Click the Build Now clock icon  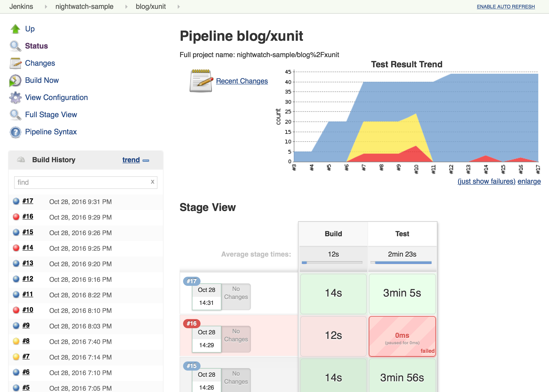15,80
